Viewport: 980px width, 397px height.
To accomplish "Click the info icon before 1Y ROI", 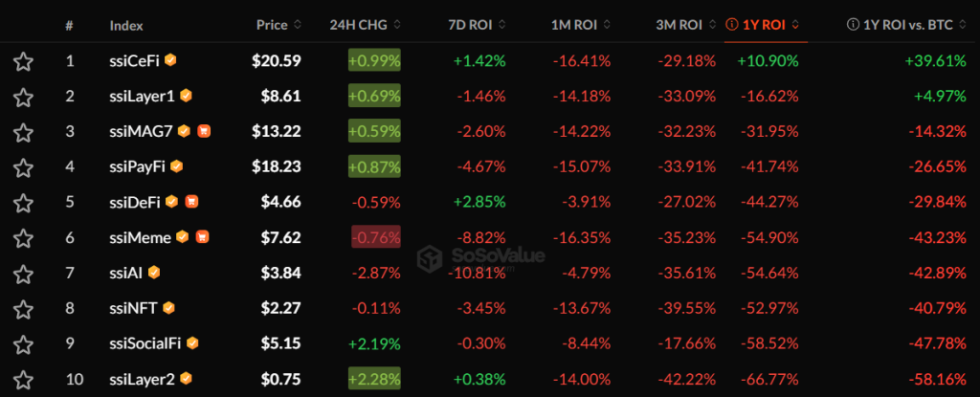I will (x=732, y=24).
